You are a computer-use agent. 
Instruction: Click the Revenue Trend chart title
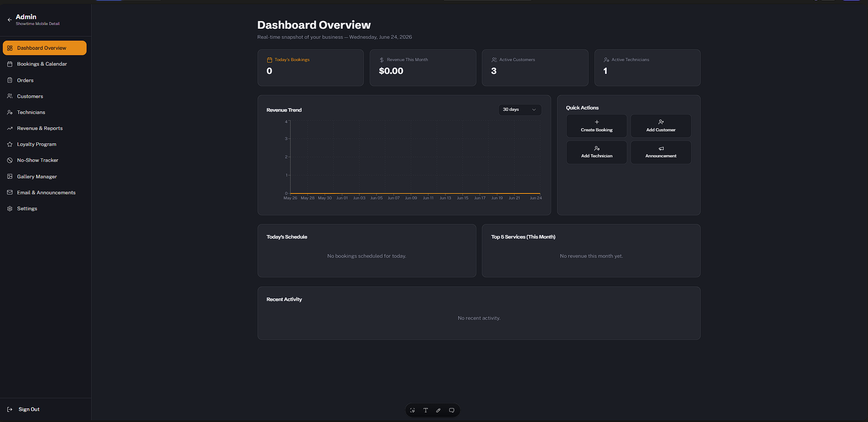tap(284, 110)
